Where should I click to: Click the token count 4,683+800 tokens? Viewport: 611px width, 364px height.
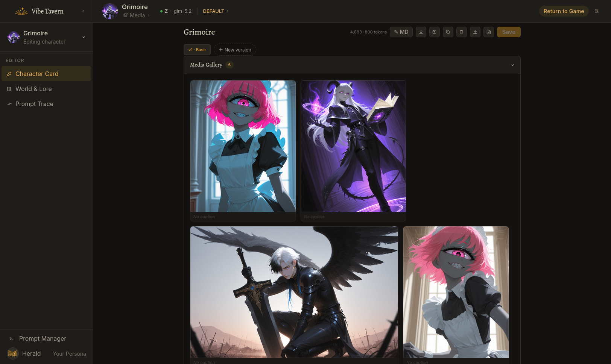pos(368,32)
